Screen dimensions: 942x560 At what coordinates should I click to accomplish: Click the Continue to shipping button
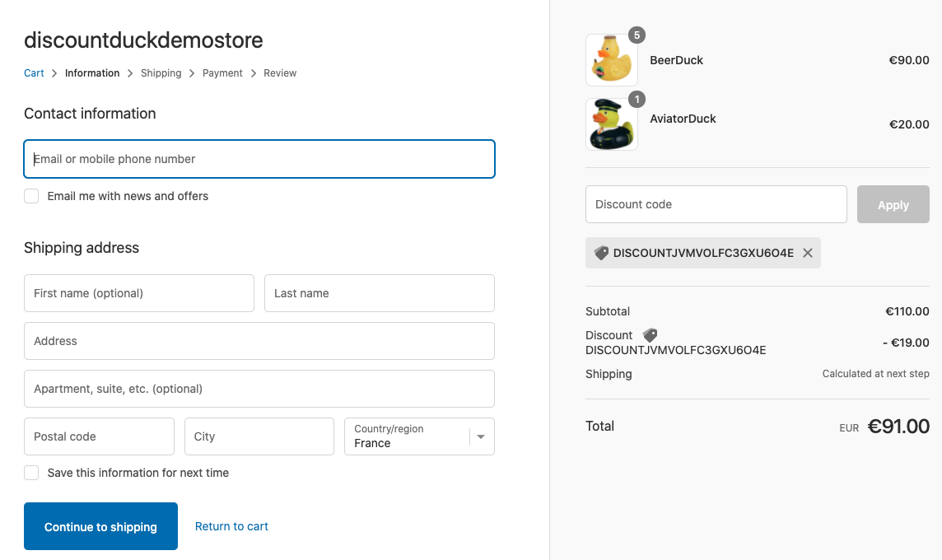tap(100, 526)
